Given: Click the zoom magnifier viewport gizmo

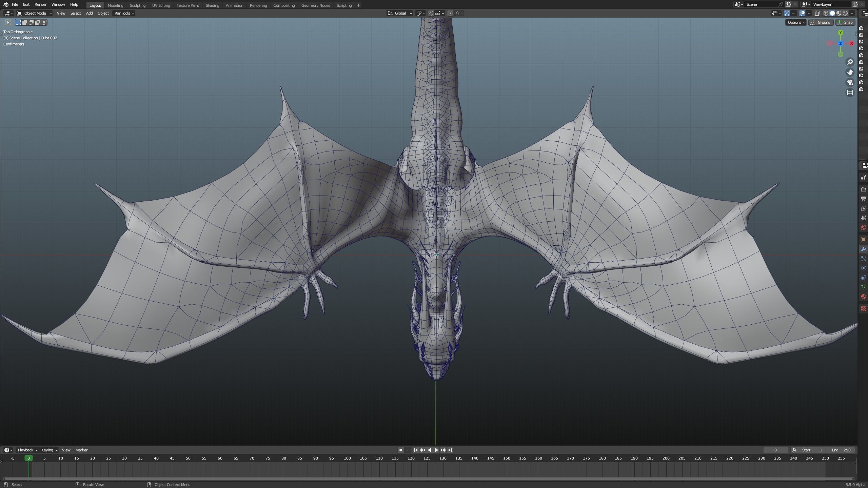Looking at the screenshot, I should [x=850, y=62].
